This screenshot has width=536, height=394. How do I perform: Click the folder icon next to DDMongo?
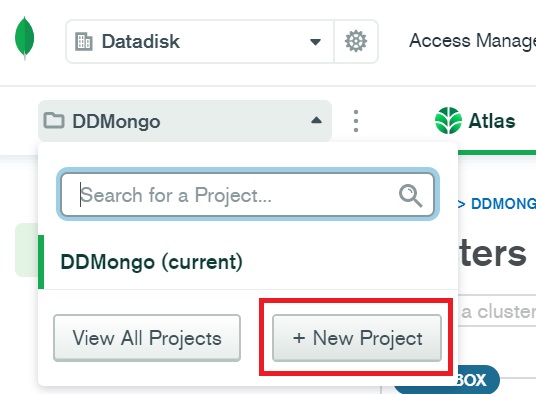(54, 121)
